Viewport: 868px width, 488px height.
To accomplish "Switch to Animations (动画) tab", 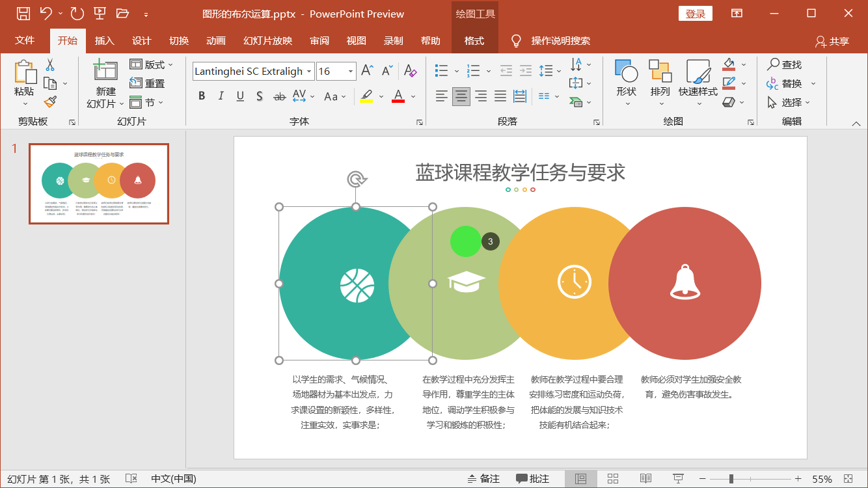I will 215,40.
